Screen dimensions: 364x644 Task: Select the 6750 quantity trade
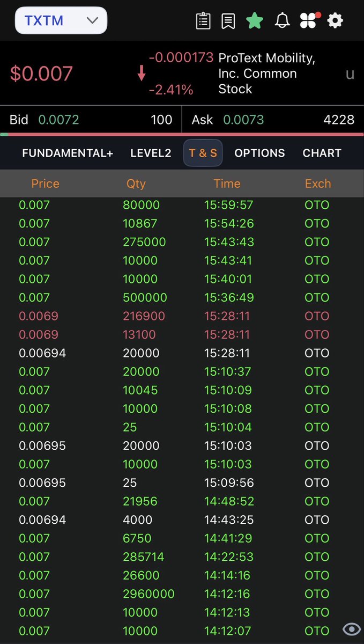click(x=182, y=538)
